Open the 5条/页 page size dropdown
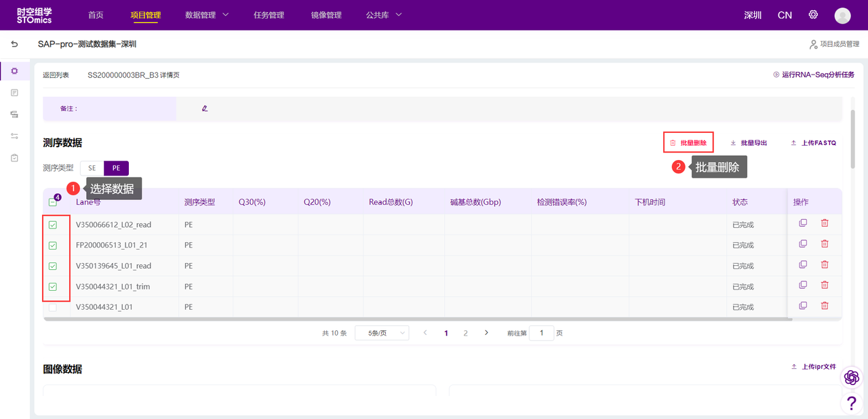The image size is (868, 419). click(382, 333)
